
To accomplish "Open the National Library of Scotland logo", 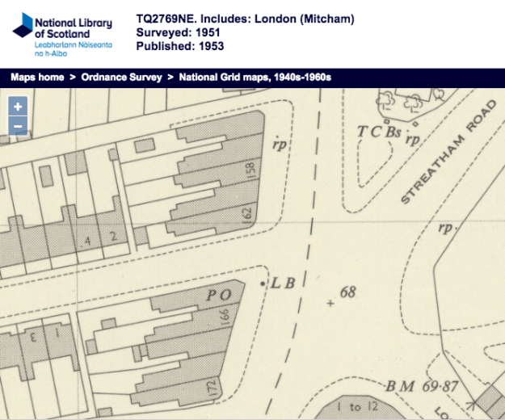I will [x=62, y=35].
